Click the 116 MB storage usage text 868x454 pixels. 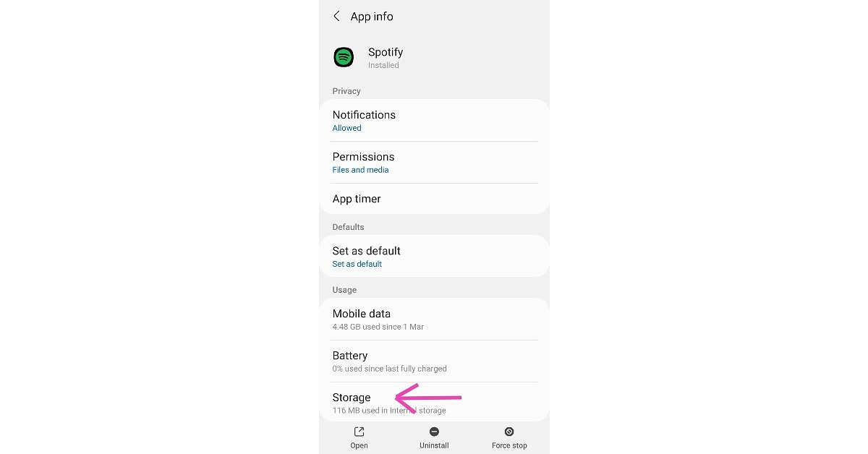pyautogui.click(x=389, y=410)
